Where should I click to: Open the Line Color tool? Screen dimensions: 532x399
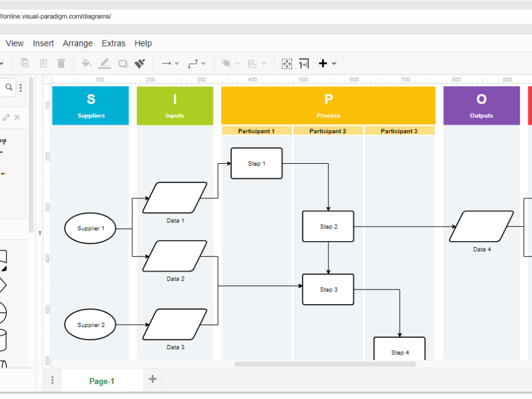coord(104,63)
